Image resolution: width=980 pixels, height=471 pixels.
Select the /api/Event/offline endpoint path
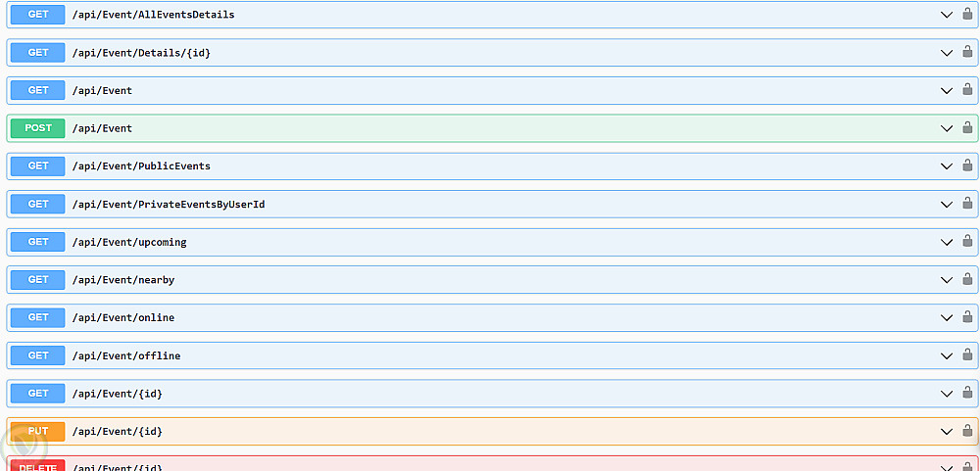pos(126,355)
